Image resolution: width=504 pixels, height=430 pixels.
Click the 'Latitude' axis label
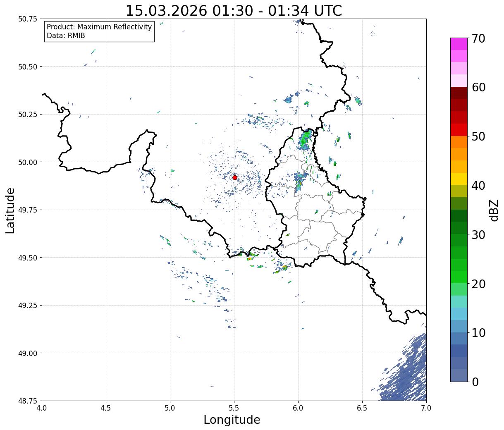pos(10,210)
